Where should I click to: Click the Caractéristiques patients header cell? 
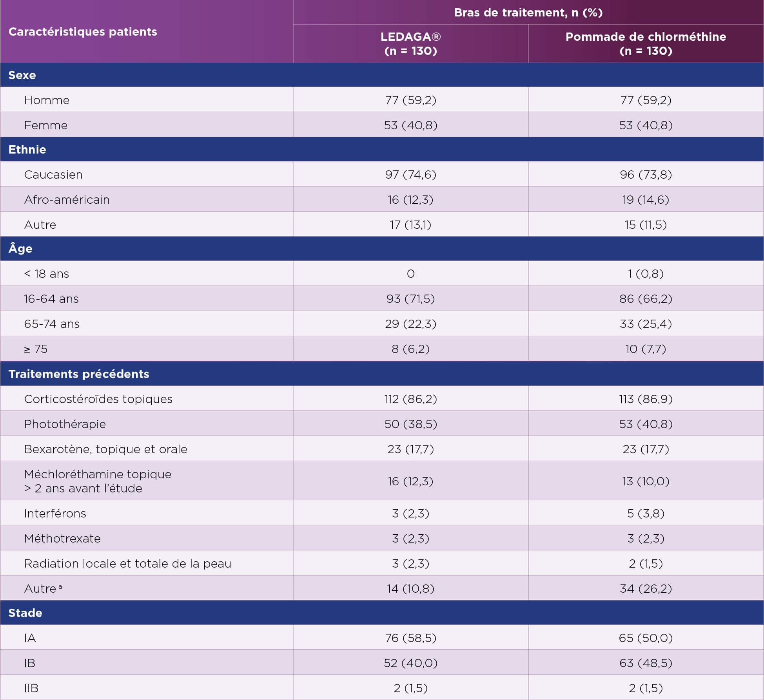tap(83, 32)
